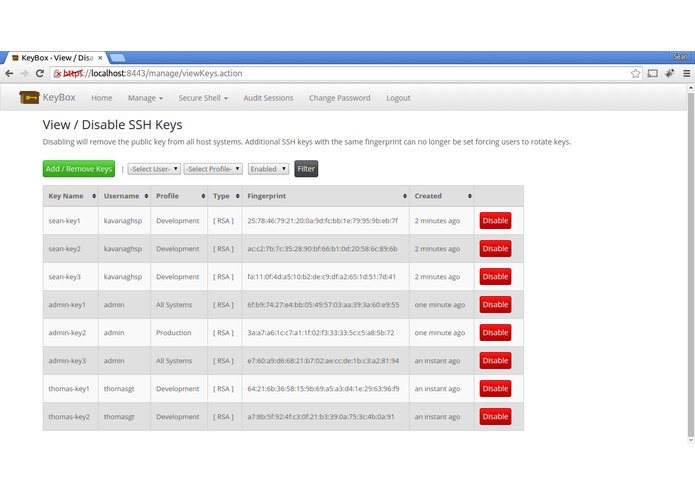
Task: Click thomasgt username in thomas-key1 row
Action: pyautogui.click(x=119, y=389)
